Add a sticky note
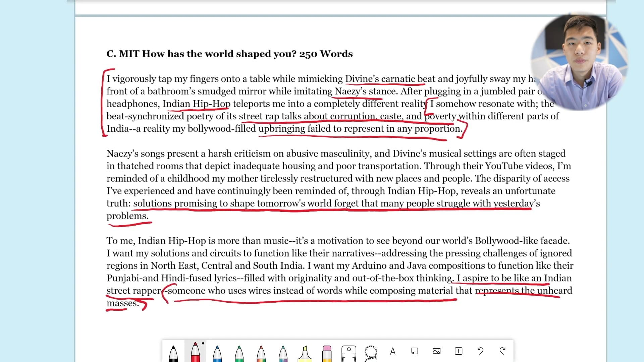 [x=415, y=351]
